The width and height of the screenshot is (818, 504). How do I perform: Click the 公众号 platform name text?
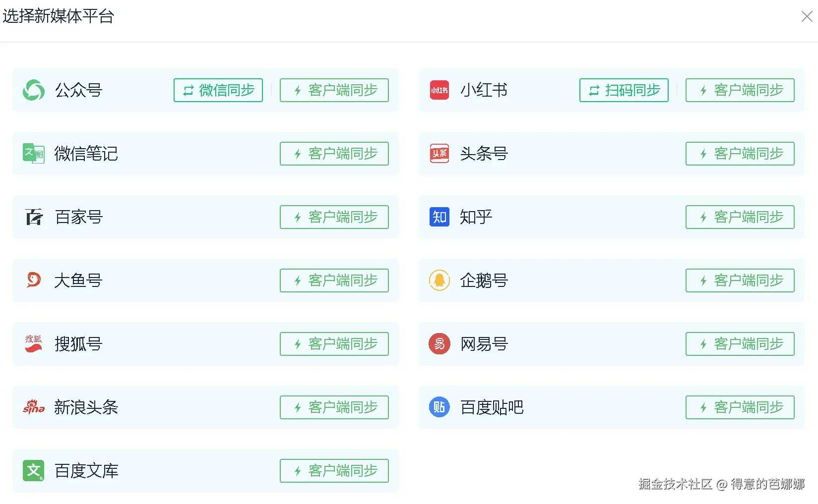click(x=78, y=90)
